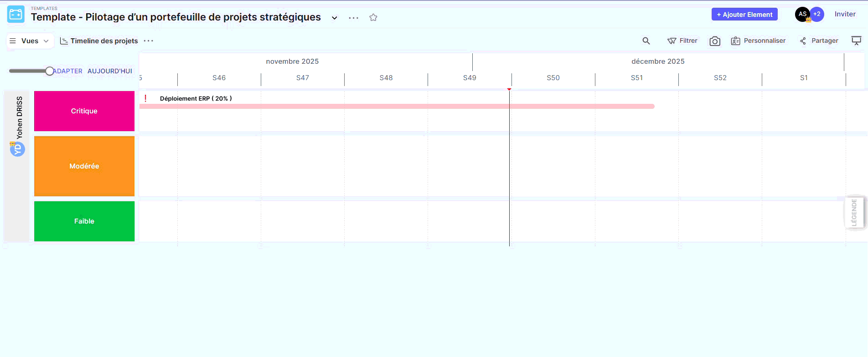Open Timeline des projets view options dots
The width and height of the screenshot is (868, 357).
[x=149, y=41]
